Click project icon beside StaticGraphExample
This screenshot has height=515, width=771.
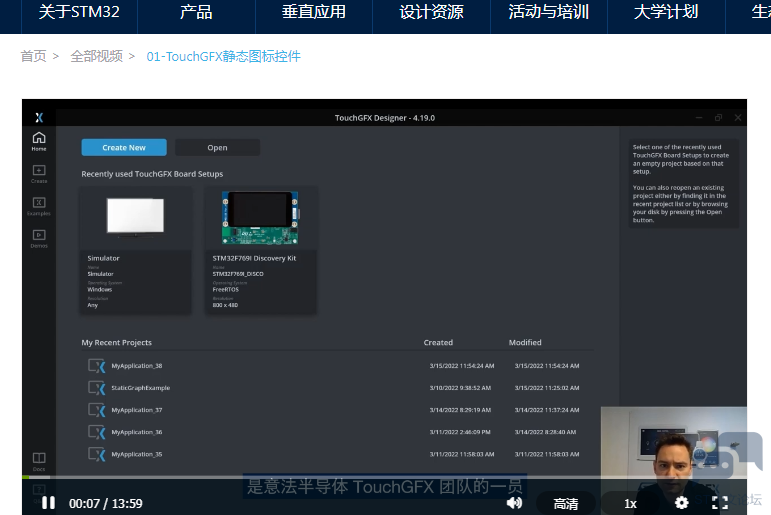pos(97,388)
